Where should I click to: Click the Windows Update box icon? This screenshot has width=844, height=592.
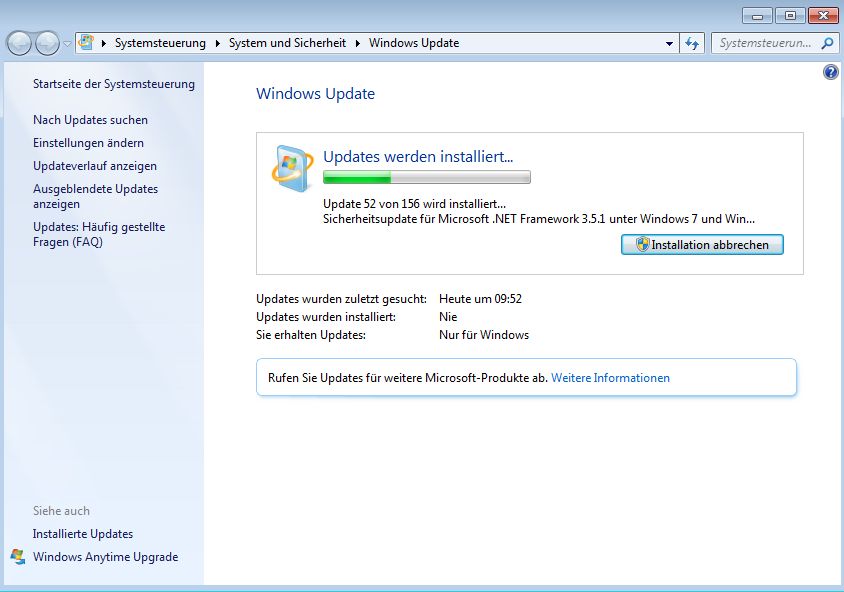(x=292, y=168)
